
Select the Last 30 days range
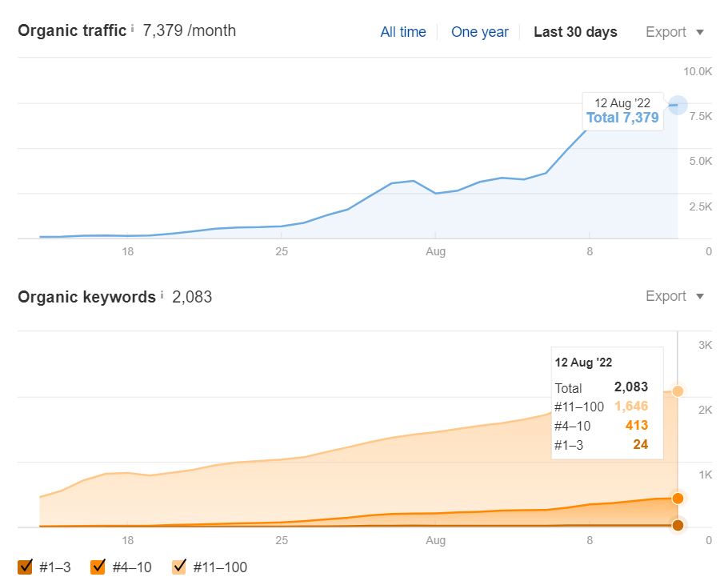tap(575, 32)
